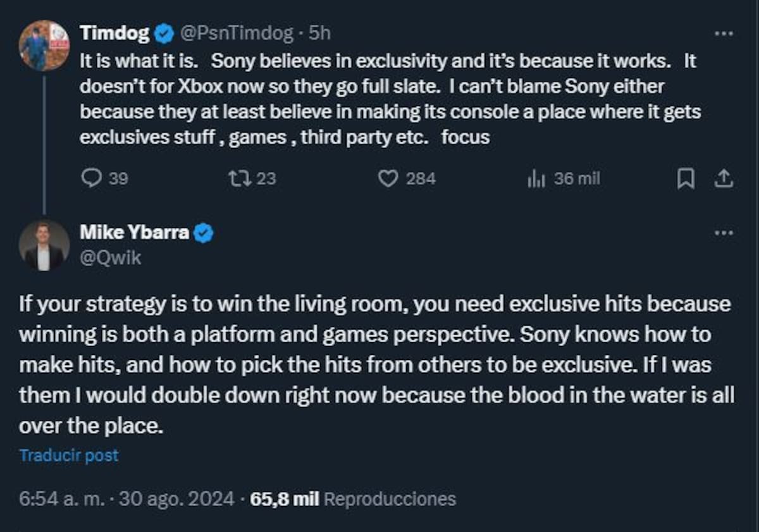Open the more options menu on Timdog's post
The image size is (759, 532).
click(723, 33)
